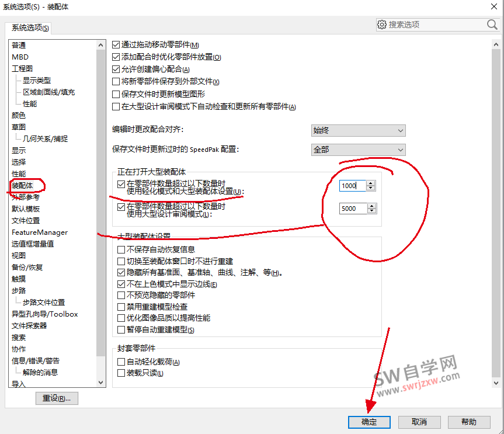
Task: Click the magnifying glass search icon
Action: click(491, 25)
